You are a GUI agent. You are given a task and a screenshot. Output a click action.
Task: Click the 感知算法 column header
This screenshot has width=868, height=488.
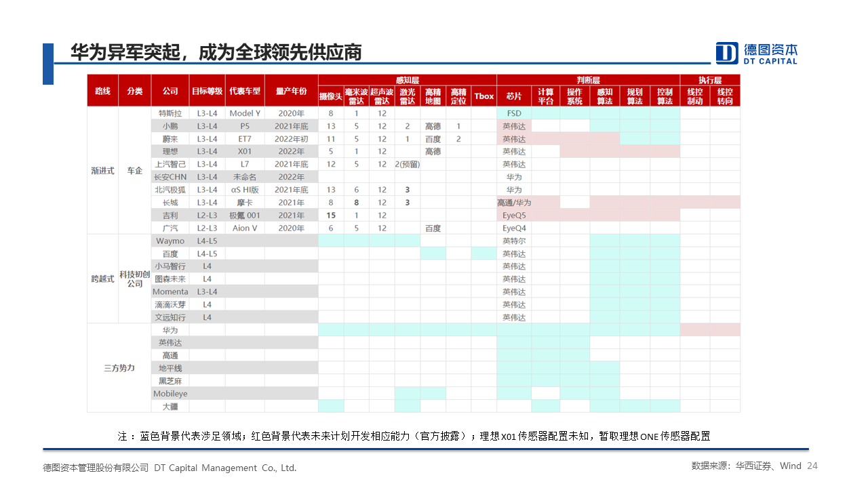(x=605, y=96)
